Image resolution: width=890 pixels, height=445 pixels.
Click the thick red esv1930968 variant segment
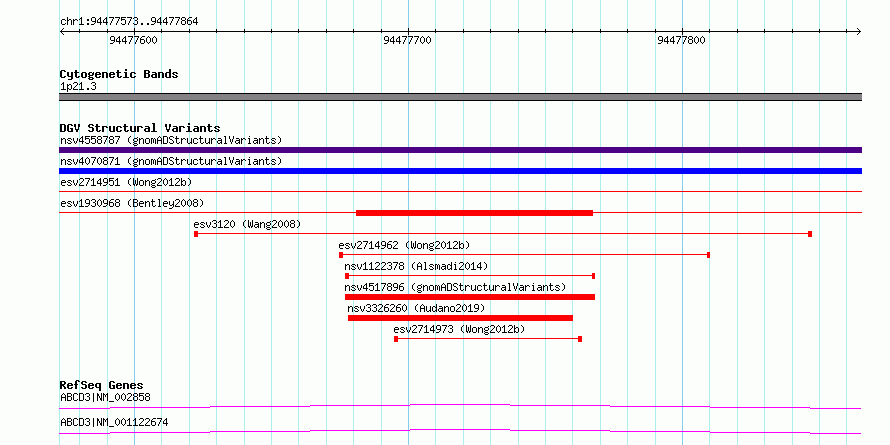[x=475, y=213]
